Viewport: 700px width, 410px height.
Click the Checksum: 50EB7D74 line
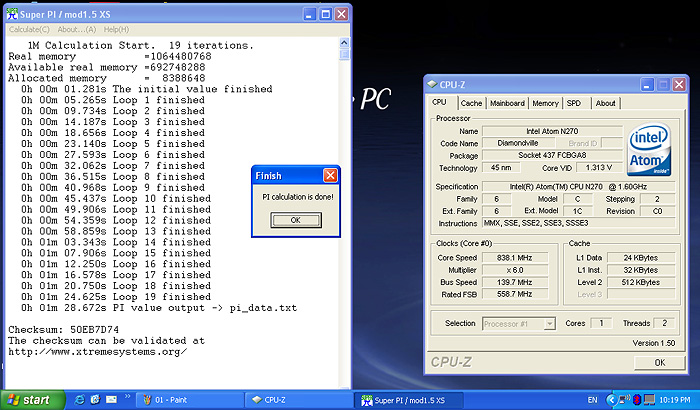coord(63,330)
